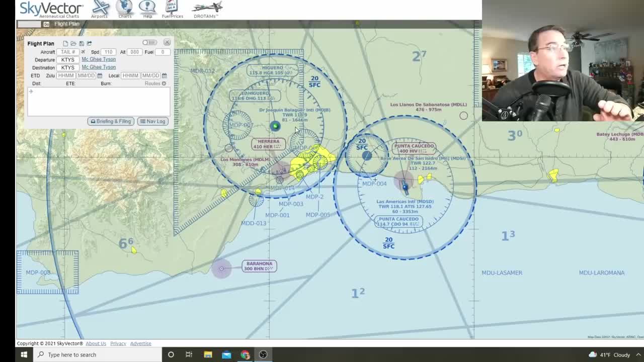Open Cortana circle icon on taskbar
The height and width of the screenshot is (362, 644).
coord(171,354)
